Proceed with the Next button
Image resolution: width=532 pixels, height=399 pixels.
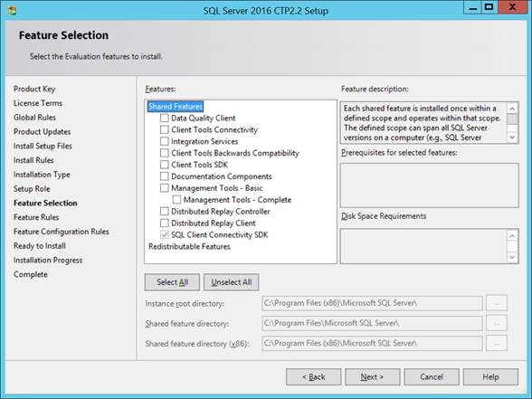(x=372, y=377)
